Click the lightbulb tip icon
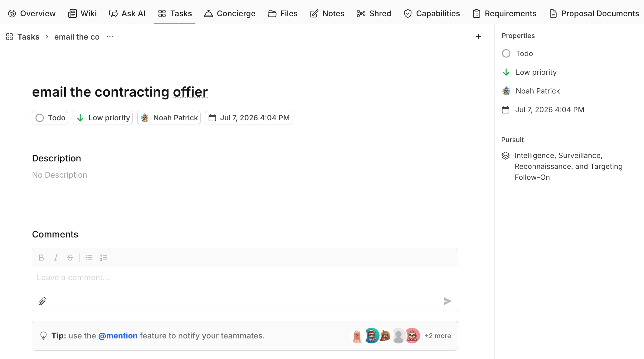The image size is (644, 359). point(43,336)
